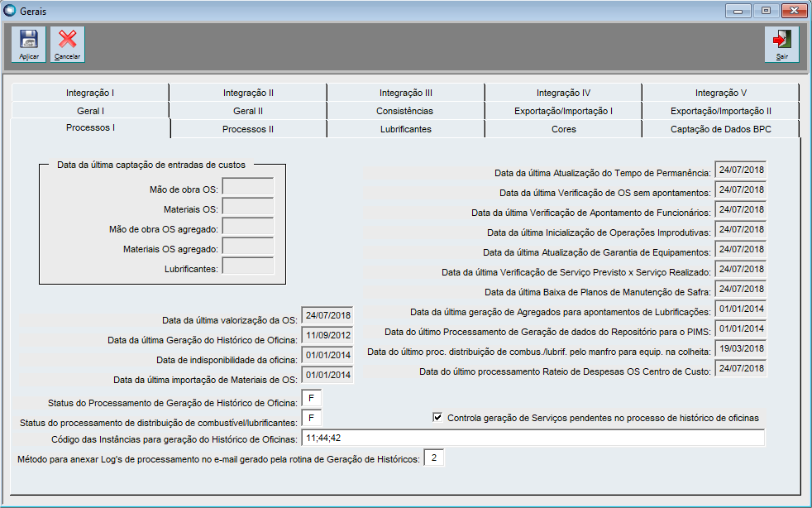Select the Processos II tab
The height and width of the screenshot is (508, 812).
coord(248,129)
